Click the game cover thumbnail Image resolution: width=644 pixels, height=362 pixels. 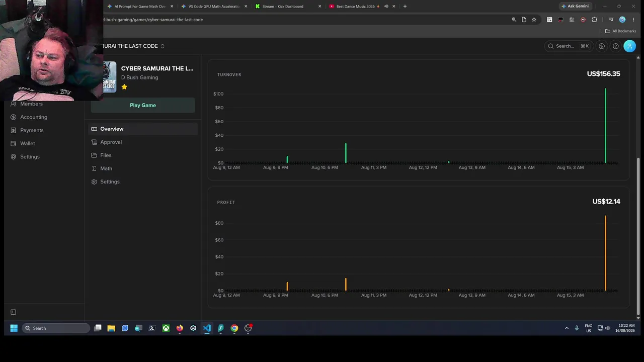pyautogui.click(x=110, y=77)
